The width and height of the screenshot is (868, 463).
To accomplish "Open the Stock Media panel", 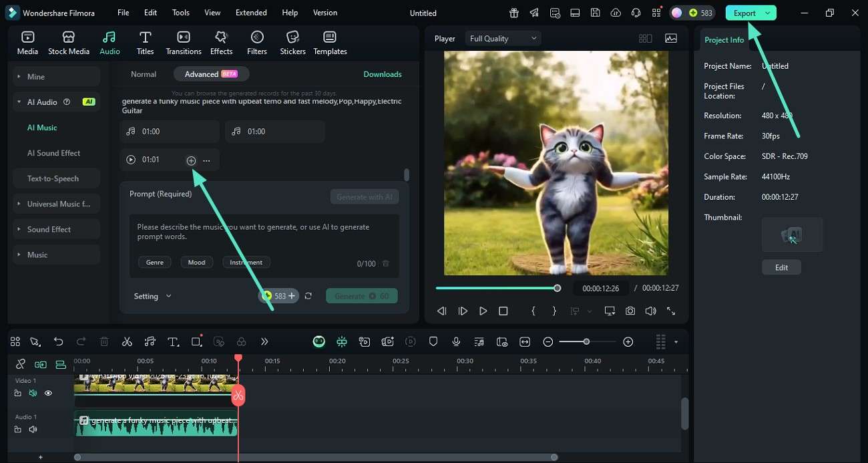I will pyautogui.click(x=68, y=43).
